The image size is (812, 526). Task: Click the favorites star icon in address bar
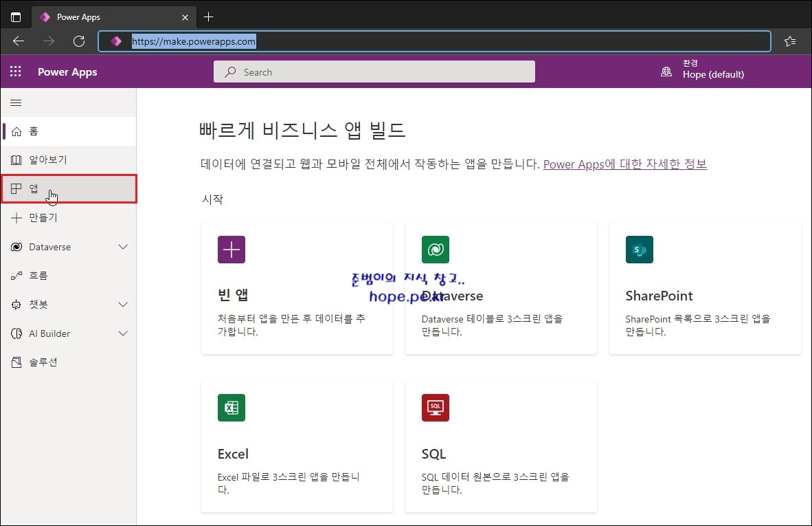click(790, 41)
